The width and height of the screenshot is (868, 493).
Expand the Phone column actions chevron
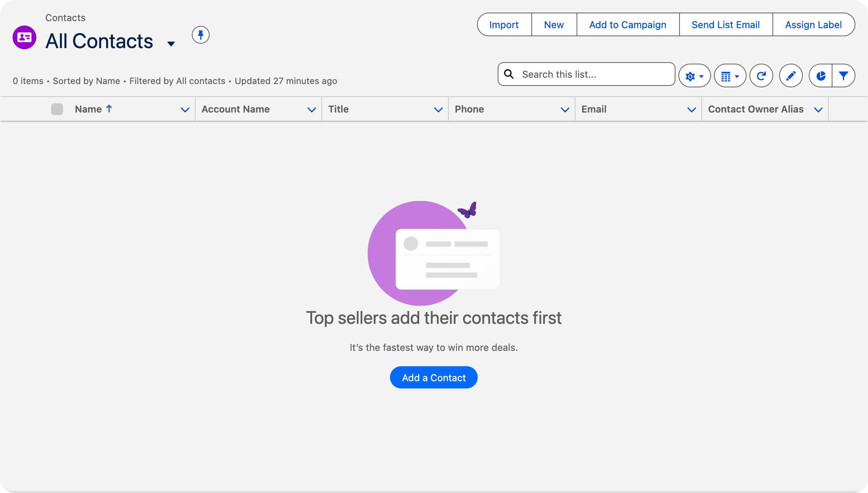pyautogui.click(x=565, y=110)
